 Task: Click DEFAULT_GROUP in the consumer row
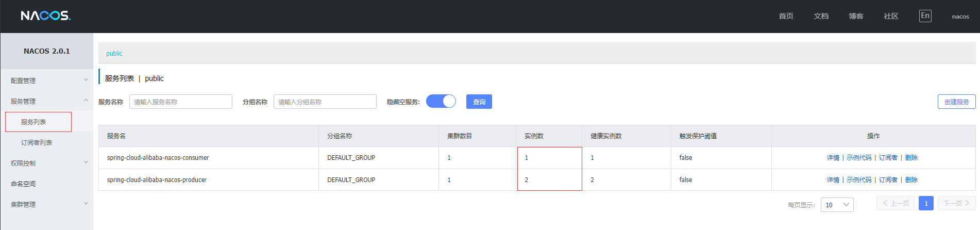351,157
